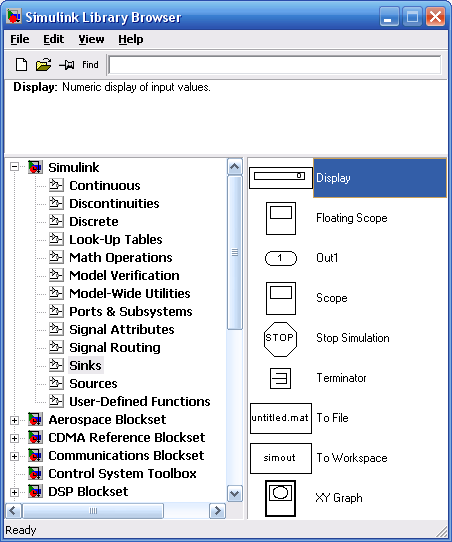Select the Scope label in block list
Screen dimensions: 452x542
(331, 298)
